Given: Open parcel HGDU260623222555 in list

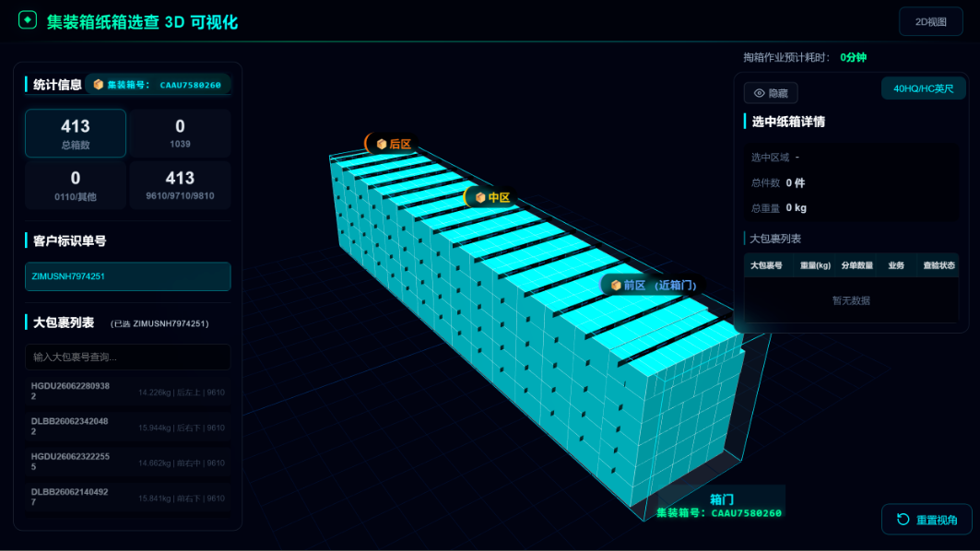Looking at the screenshot, I should 128,462.
